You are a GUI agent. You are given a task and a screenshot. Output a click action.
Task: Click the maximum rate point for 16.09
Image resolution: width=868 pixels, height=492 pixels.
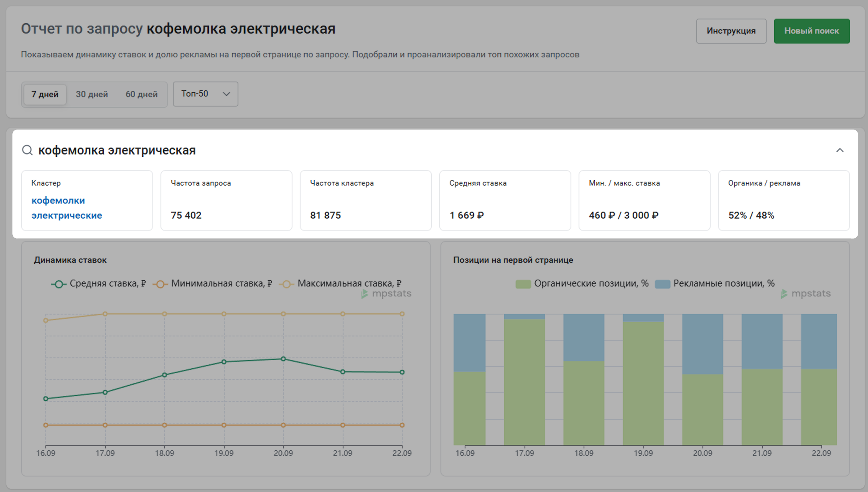(45, 320)
